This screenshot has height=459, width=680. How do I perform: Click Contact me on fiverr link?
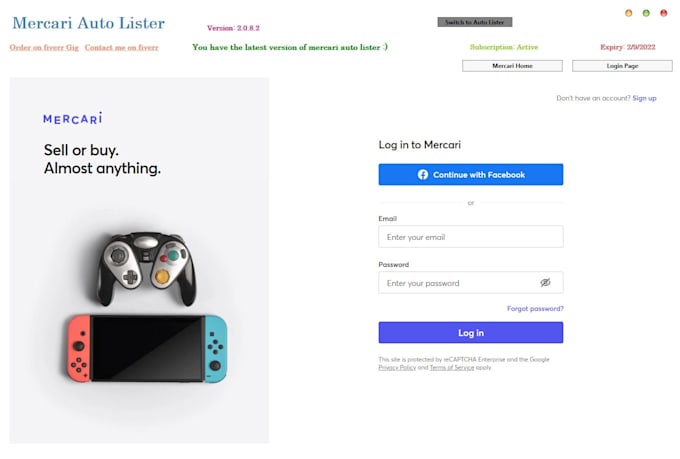(x=121, y=47)
